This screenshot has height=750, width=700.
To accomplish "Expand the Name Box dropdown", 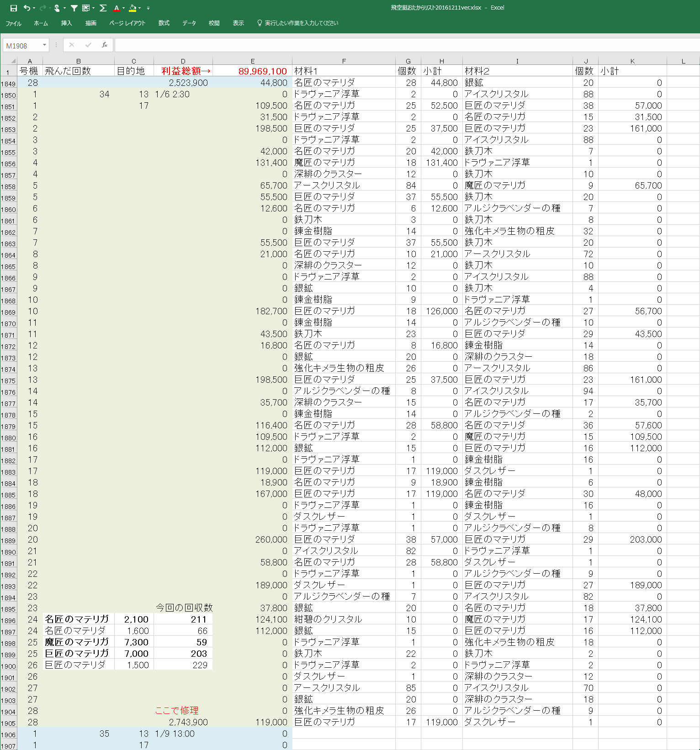I will pyautogui.click(x=44, y=45).
